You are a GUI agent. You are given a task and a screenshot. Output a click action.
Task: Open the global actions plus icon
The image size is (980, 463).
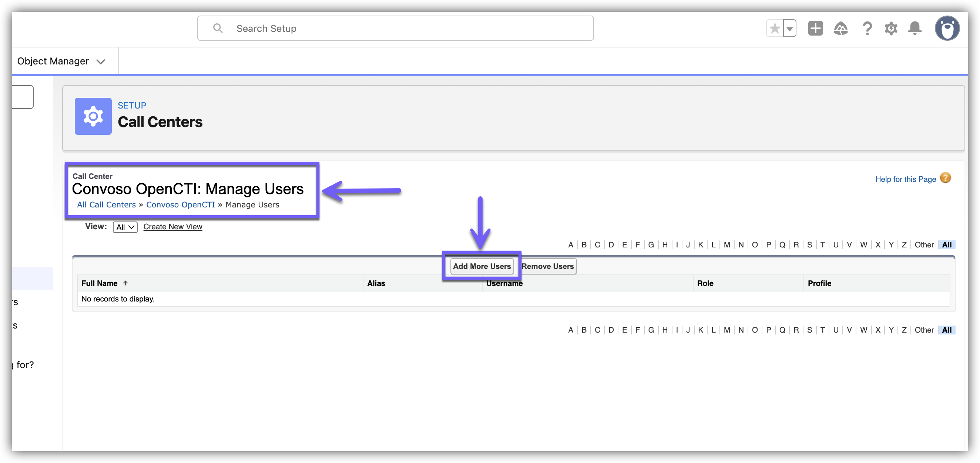tap(815, 29)
